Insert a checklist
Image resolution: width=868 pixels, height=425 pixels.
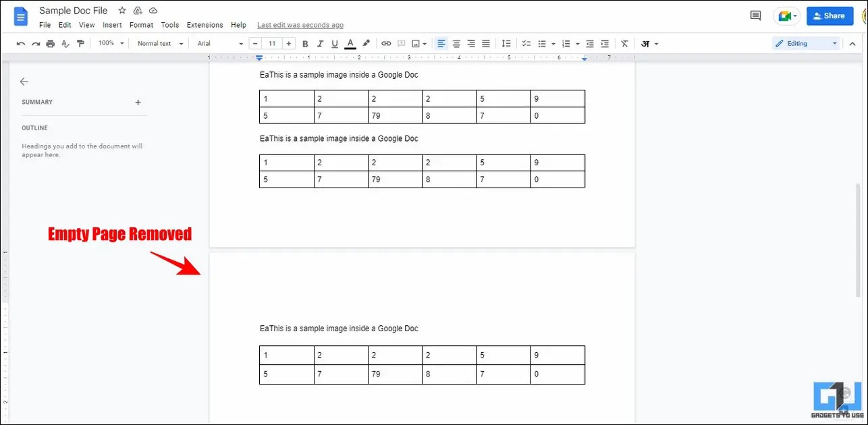[x=526, y=43]
